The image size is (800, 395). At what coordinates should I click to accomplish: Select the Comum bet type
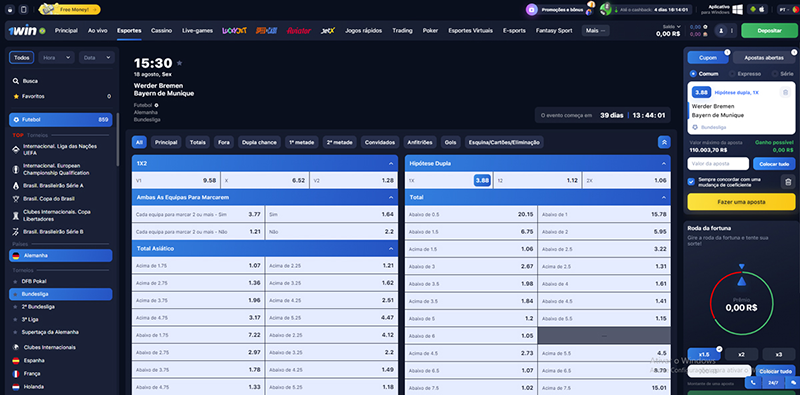[x=704, y=74]
